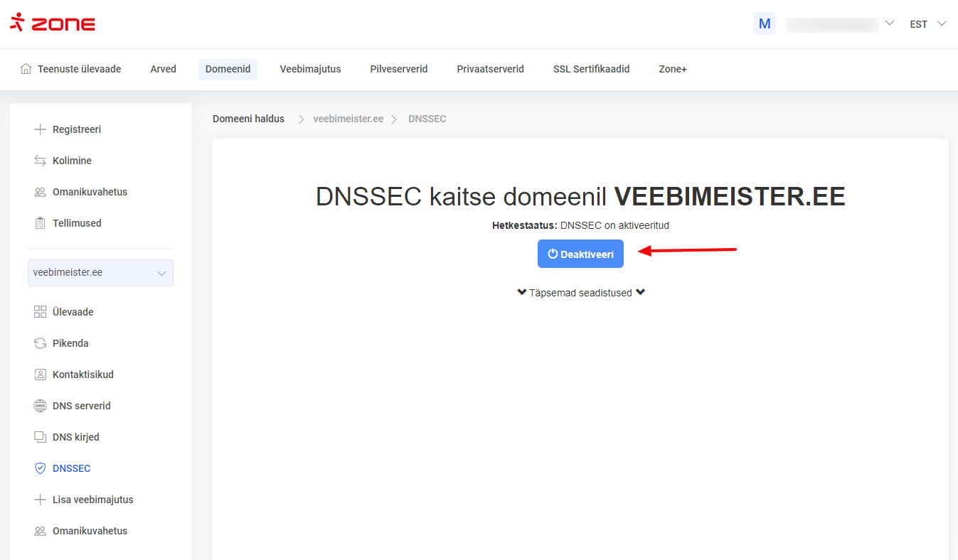Open DNS kirjed in the sidebar
Screen dimensions: 958x560
pos(75,437)
